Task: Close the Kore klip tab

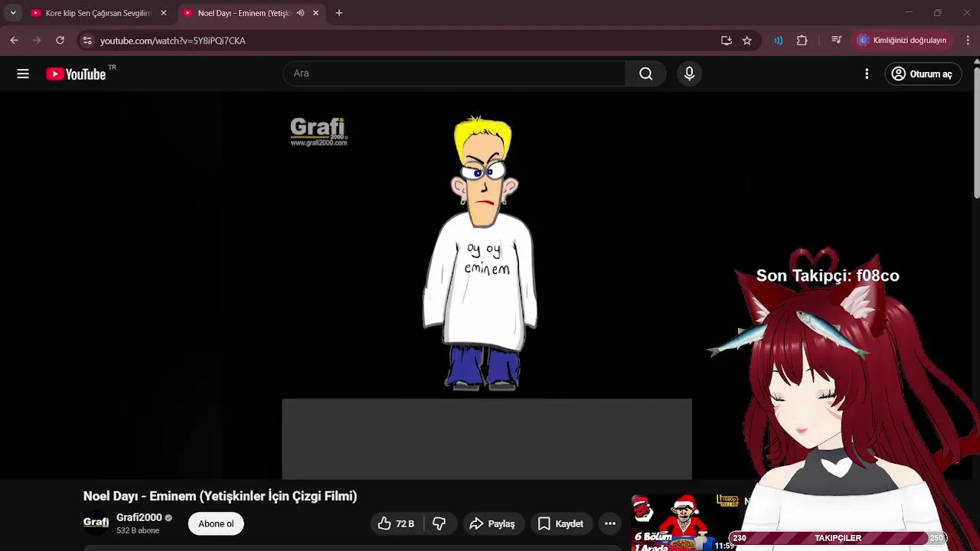Action: pyautogui.click(x=163, y=13)
